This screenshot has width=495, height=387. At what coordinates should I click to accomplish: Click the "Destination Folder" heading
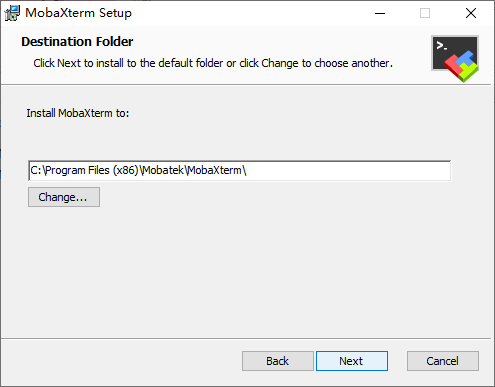pos(77,42)
